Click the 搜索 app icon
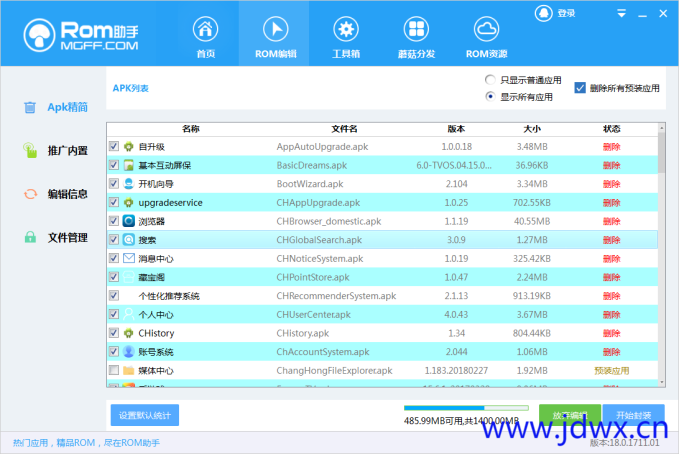 129,240
